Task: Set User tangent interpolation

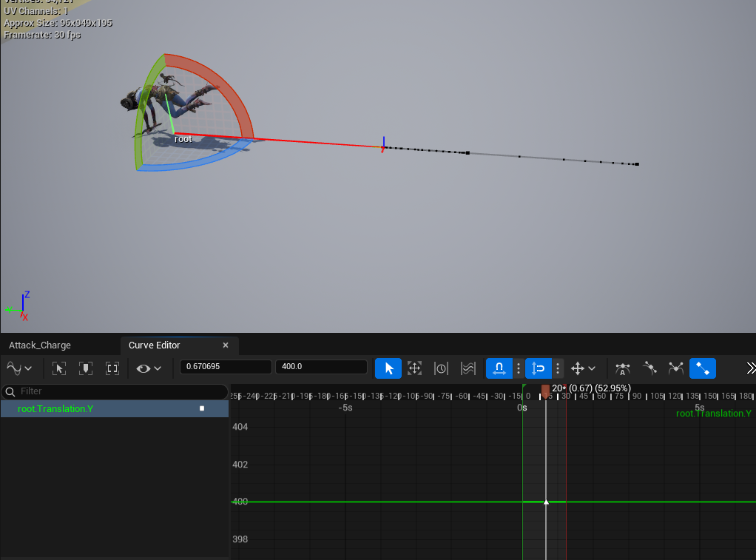Action: tap(649, 368)
